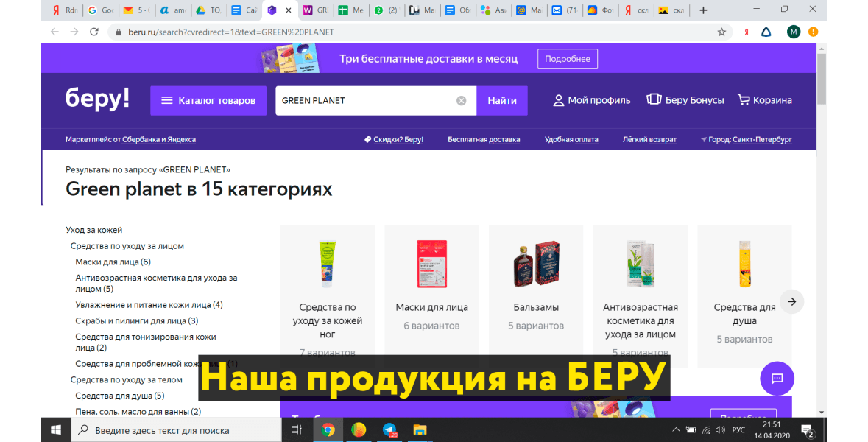Screen dimensions: 868x442
Task: Open the Yandex extension icon in toolbar
Action: pyautogui.click(x=747, y=32)
